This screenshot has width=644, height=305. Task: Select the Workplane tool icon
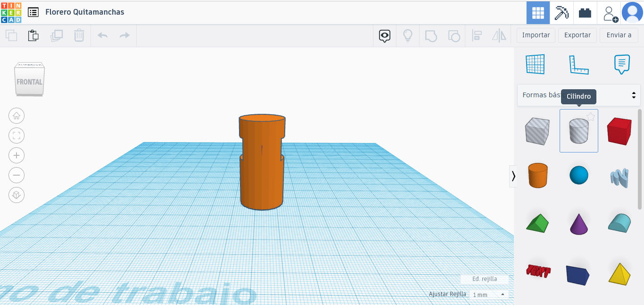point(535,64)
